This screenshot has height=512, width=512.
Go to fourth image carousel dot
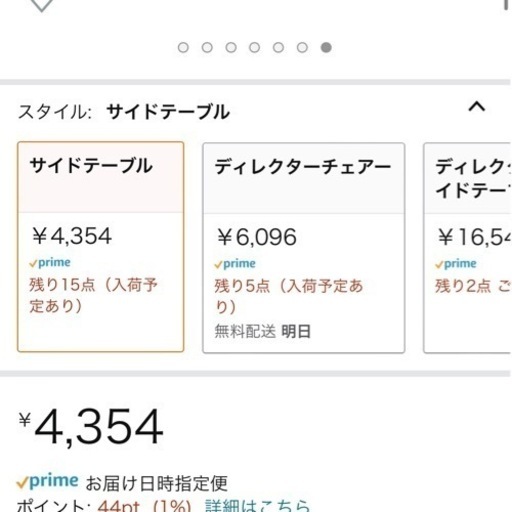click(254, 48)
